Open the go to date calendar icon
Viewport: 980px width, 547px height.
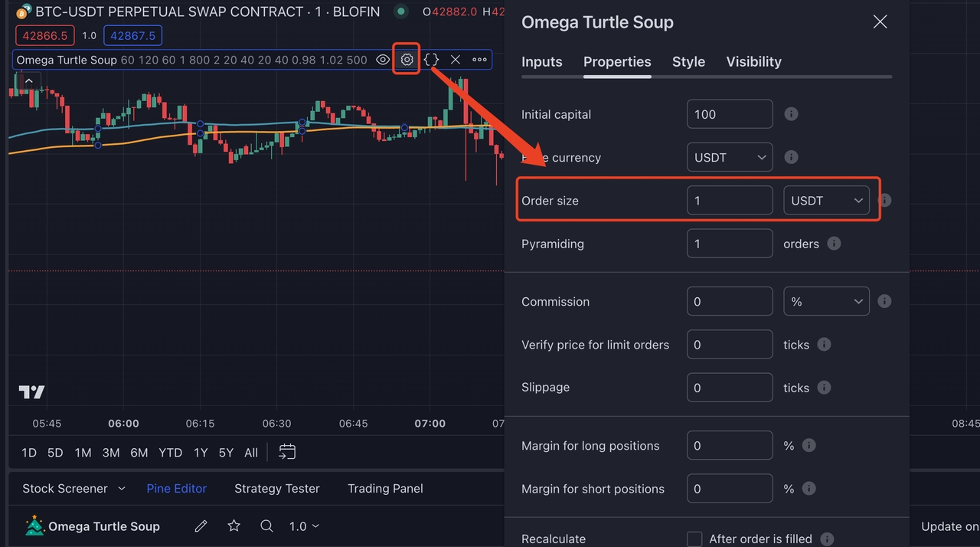[287, 452]
